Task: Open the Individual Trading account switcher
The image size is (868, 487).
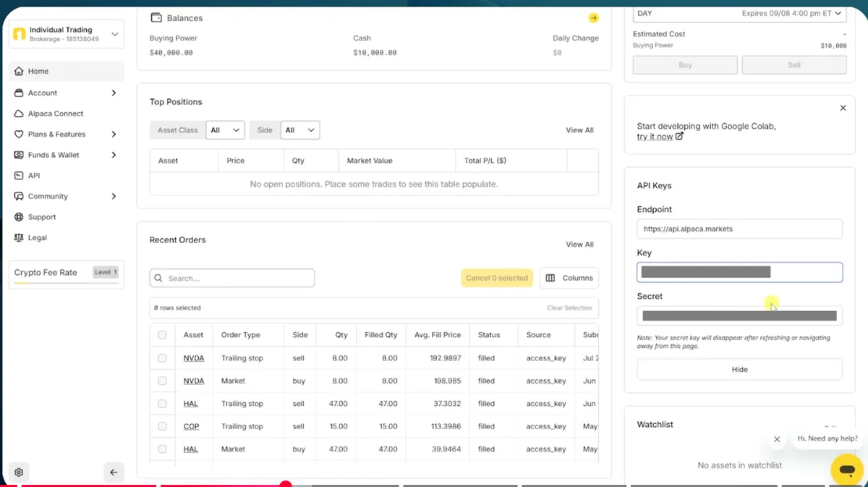Action: pos(67,34)
